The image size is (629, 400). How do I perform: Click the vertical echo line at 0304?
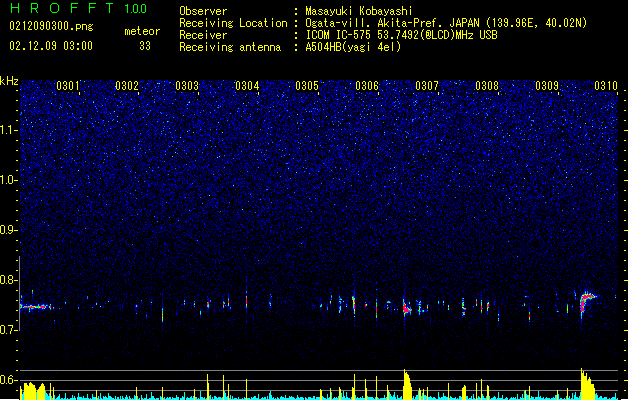click(246, 302)
